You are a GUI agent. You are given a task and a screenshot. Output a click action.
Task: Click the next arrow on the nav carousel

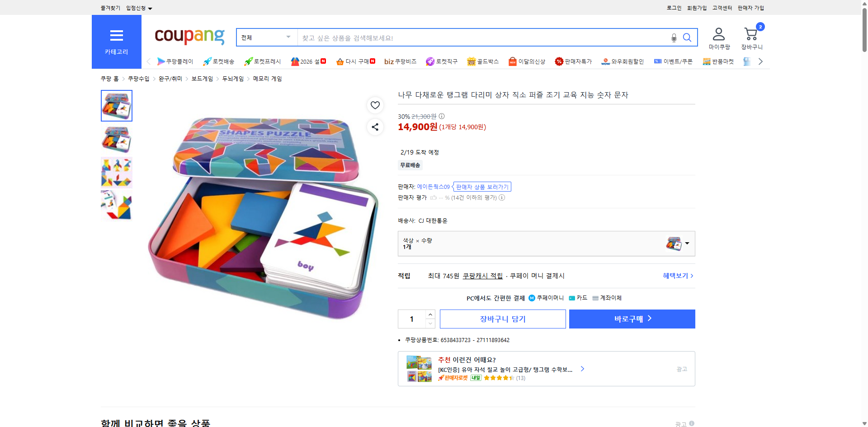(x=761, y=61)
